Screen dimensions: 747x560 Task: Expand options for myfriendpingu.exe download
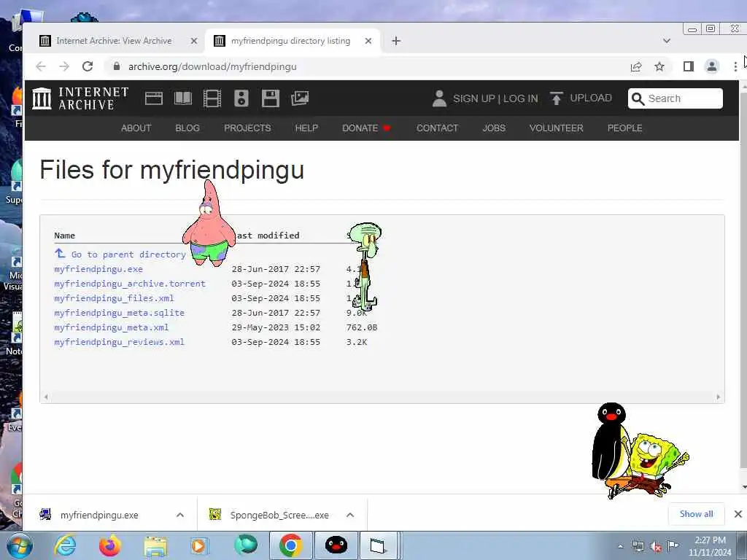tap(180, 515)
